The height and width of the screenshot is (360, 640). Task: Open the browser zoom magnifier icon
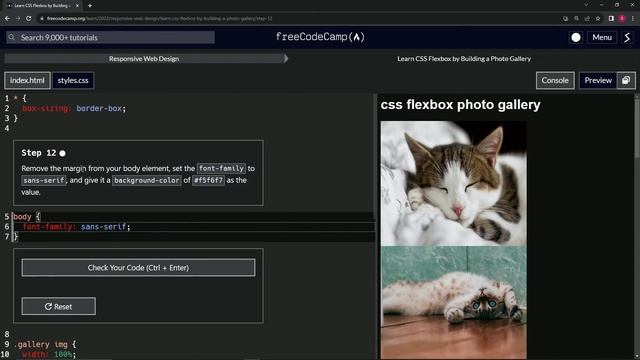[x=576, y=18]
